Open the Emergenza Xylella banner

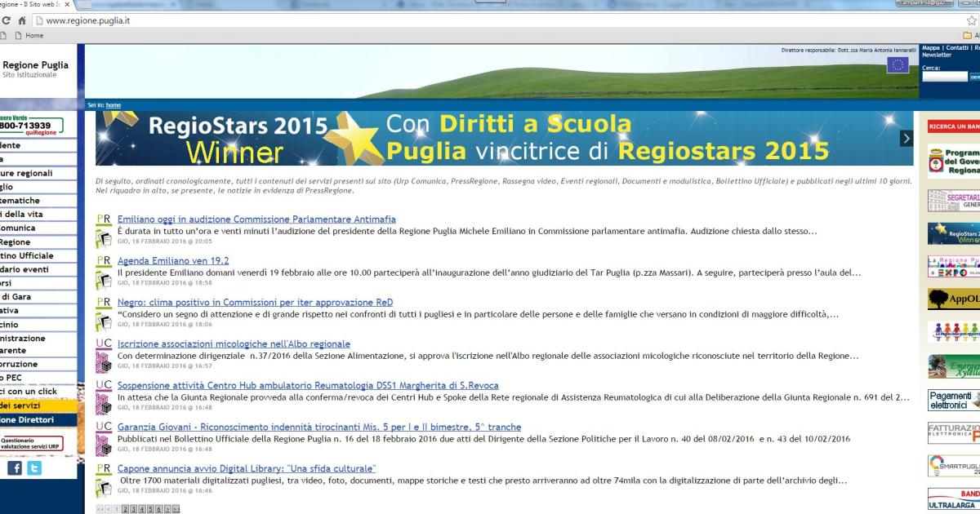point(954,366)
